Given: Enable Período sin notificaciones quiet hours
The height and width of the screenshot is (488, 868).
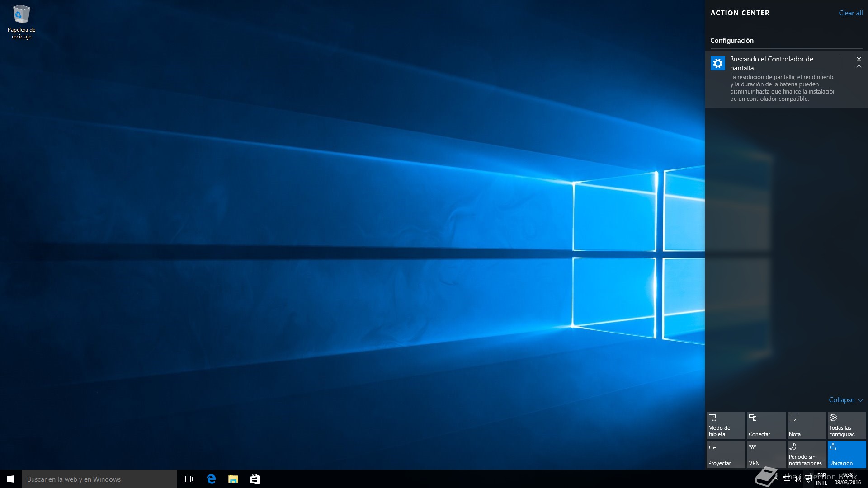Looking at the screenshot, I should coord(806,454).
